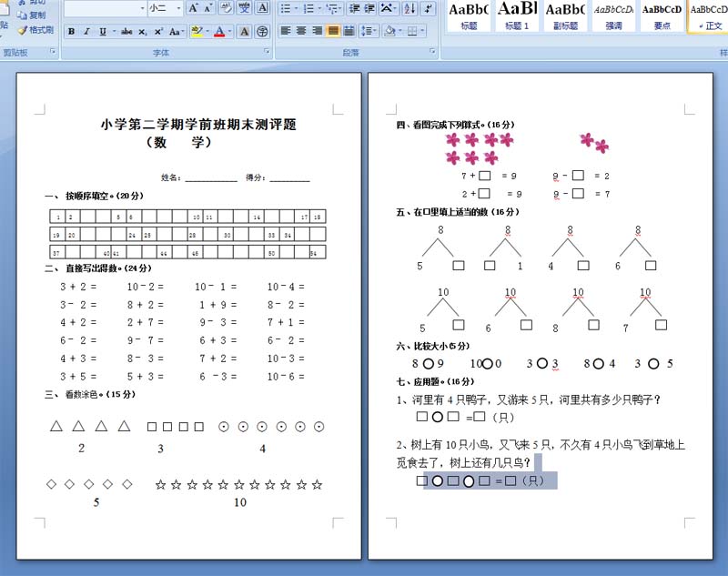Click heading 二、直接写出得数
The image size is (728, 576).
[98, 268]
